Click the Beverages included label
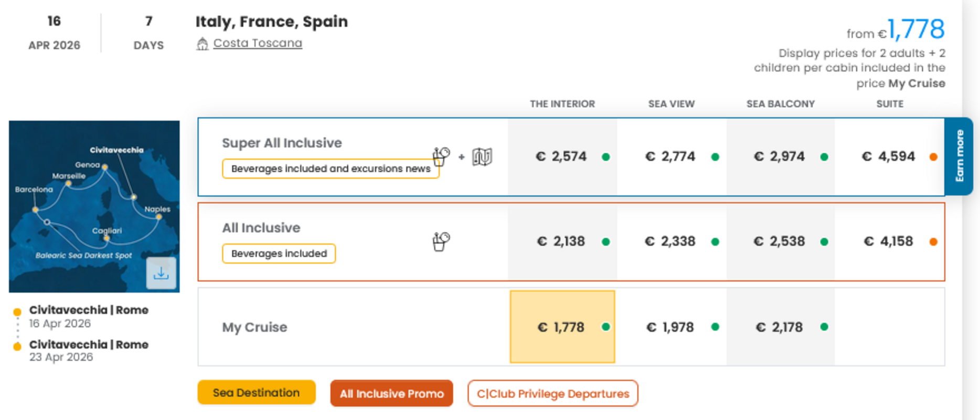 (279, 254)
